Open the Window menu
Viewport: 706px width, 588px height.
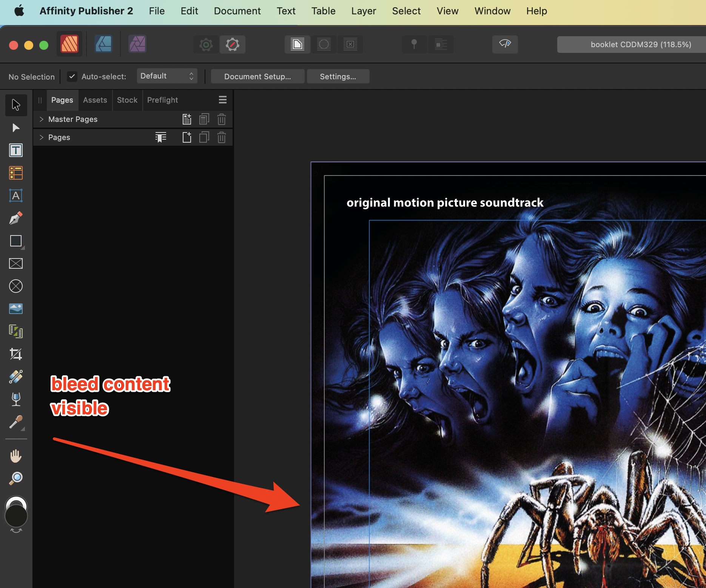click(x=492, y=11)
